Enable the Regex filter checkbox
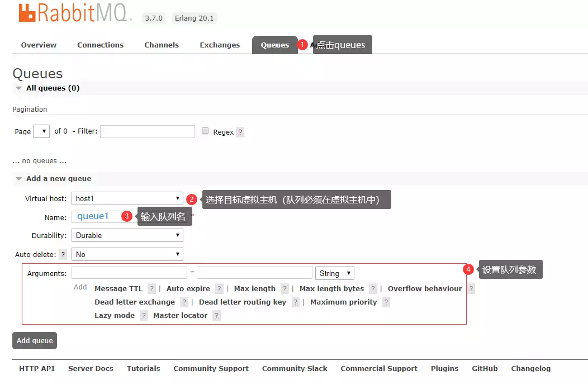 (205, 131)
